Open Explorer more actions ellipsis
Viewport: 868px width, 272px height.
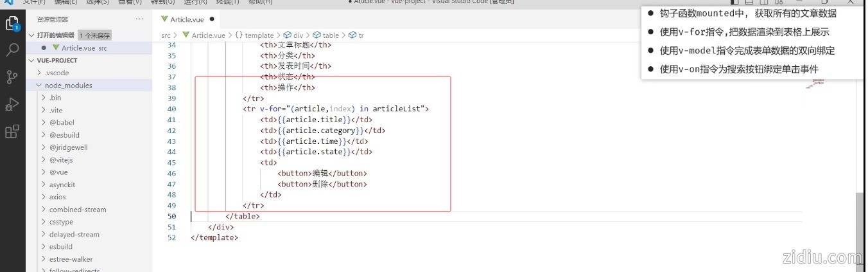click(139, 19)
